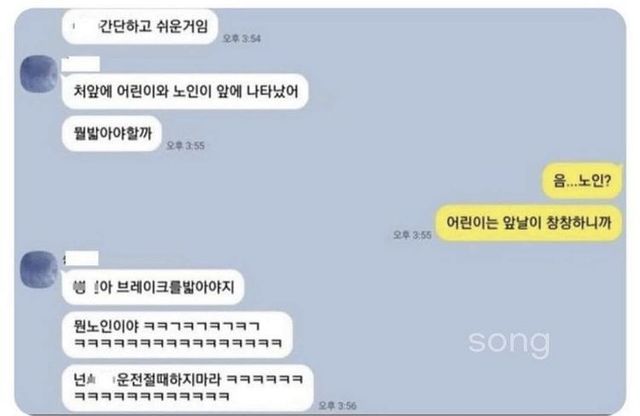Viewport: 640px width, 416px height.
Task: Click the 오후 3:55 time beside '뭘밟아야할까'
Action: [x=186, y=146]
